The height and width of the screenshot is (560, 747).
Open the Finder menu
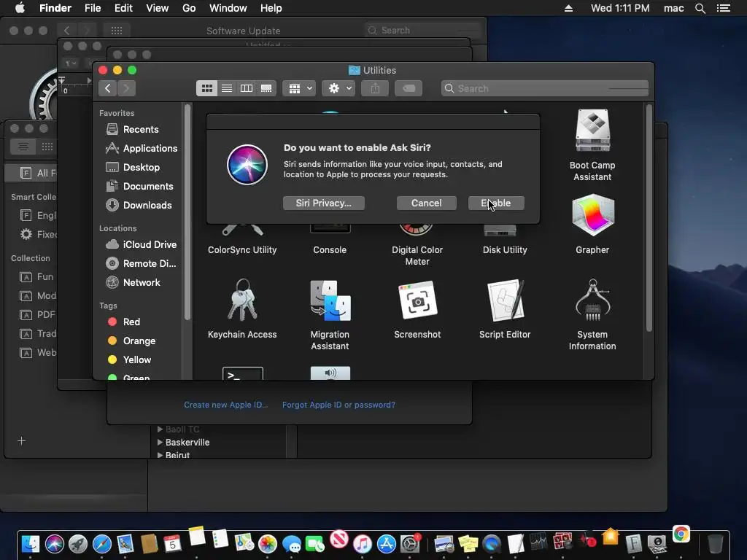[x=55, y=8]
